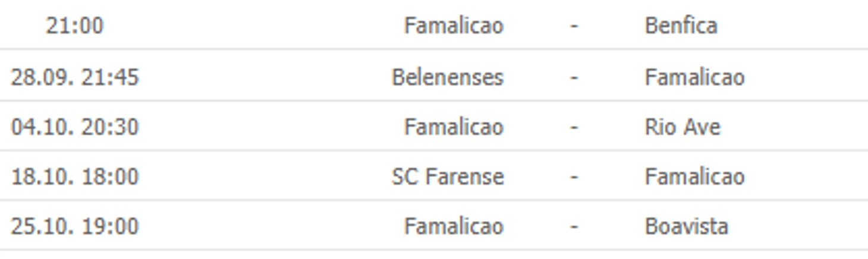Open Famalicao as away team versus Belenenses
This screenshot has height=259, width=868.
(x=694, y=77)
